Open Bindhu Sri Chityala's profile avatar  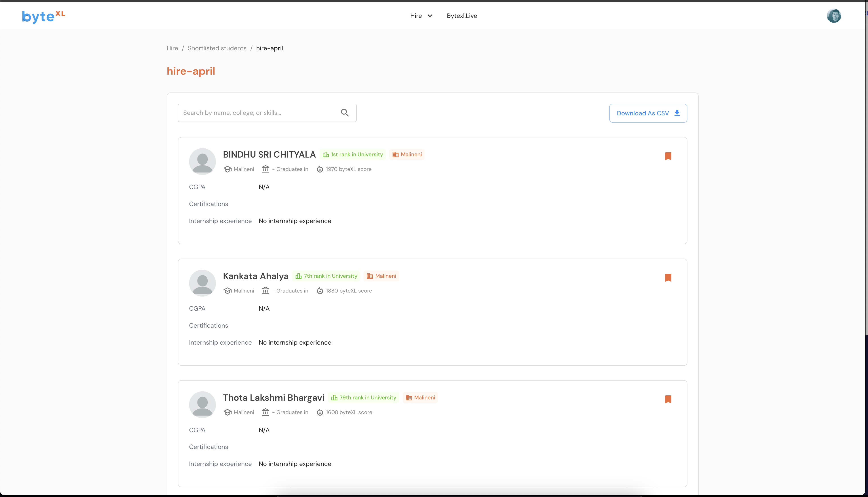point(202,161)
